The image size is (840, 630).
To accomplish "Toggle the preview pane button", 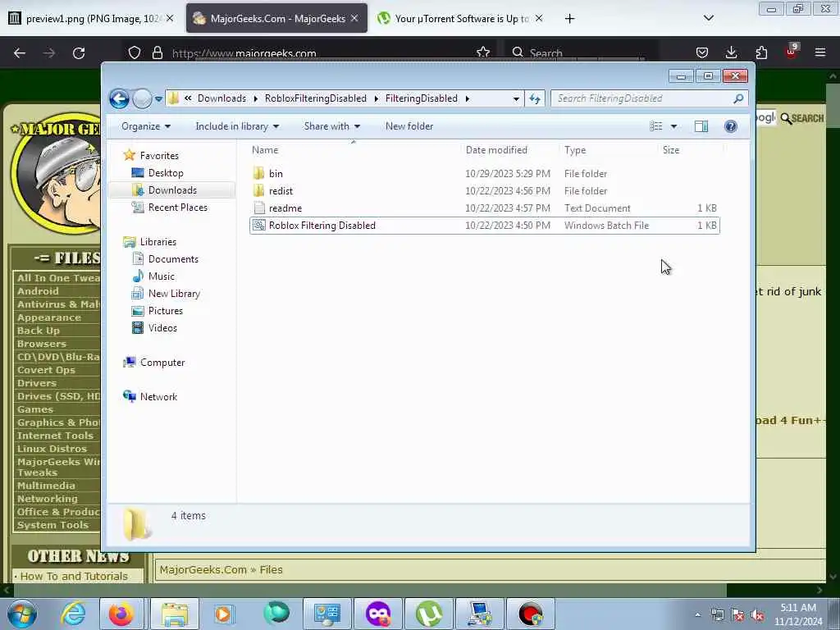I will (x=701, y=126).
